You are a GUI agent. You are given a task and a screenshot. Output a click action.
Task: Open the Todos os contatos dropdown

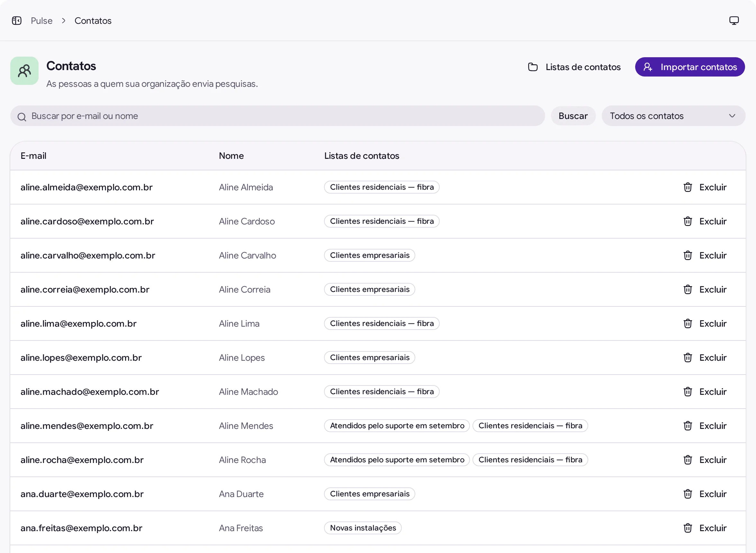click(673, 116)
